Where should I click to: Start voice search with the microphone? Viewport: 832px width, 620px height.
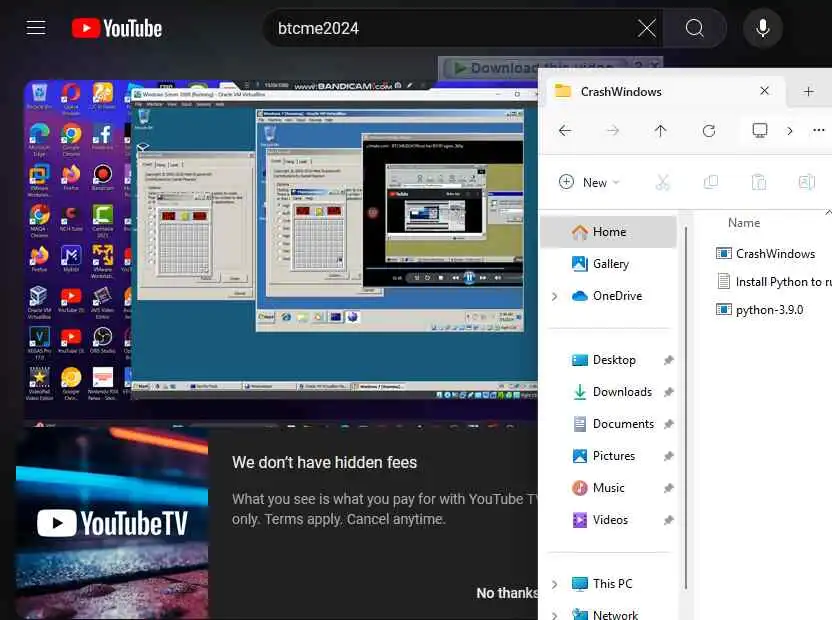point(762,28)
